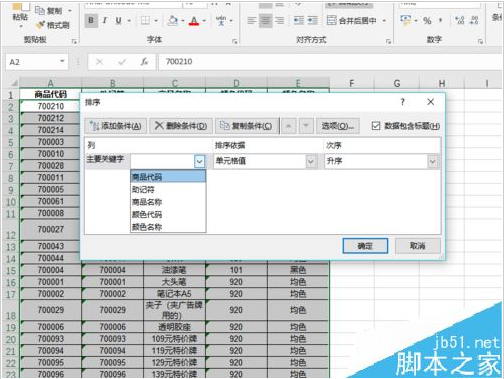Click the move down arrow in sort dialog
This screenshot has height=379, width=504.
[305, 126]
